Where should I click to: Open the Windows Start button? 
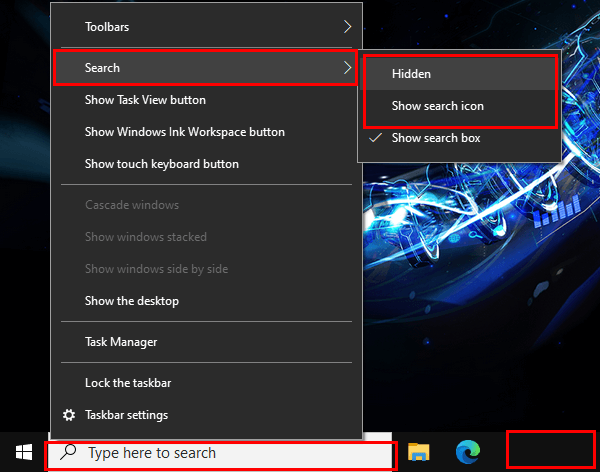pyautogui.click(x=23, y=453)
